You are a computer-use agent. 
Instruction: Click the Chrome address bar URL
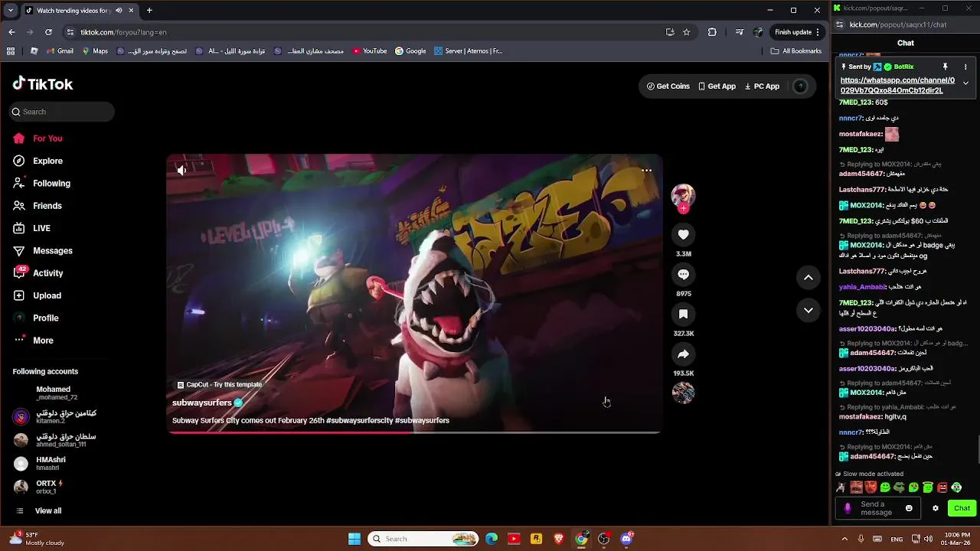(123, 32)
